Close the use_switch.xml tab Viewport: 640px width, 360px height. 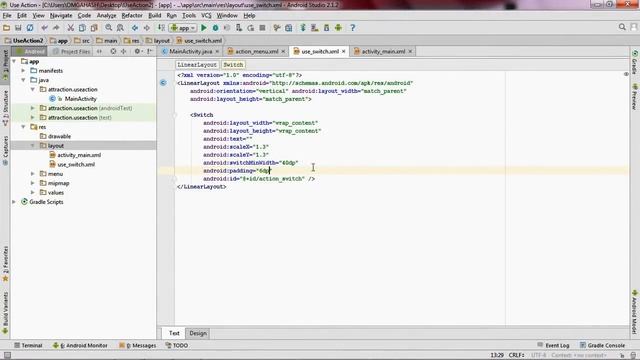point(344,51)
